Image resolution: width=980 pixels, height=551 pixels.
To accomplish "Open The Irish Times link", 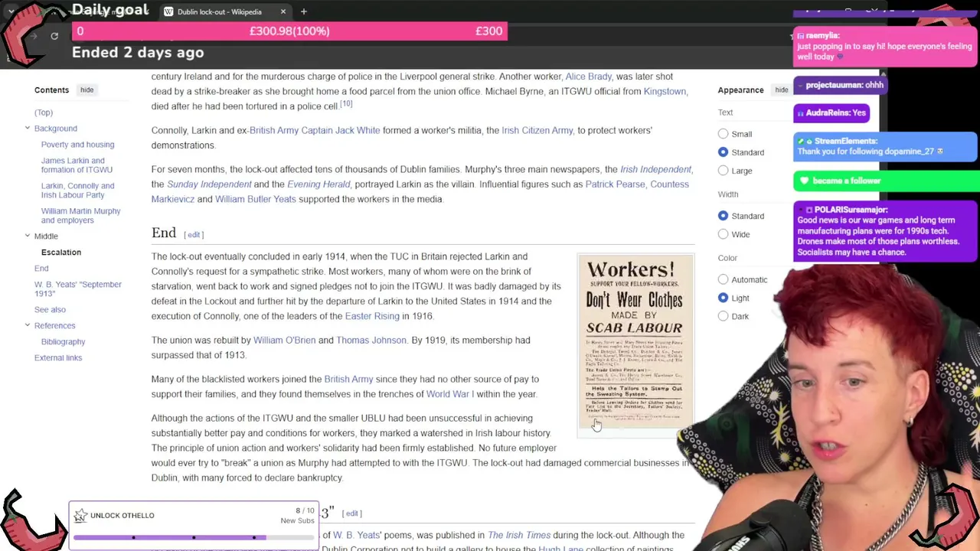I will click(x=519, y=535).
